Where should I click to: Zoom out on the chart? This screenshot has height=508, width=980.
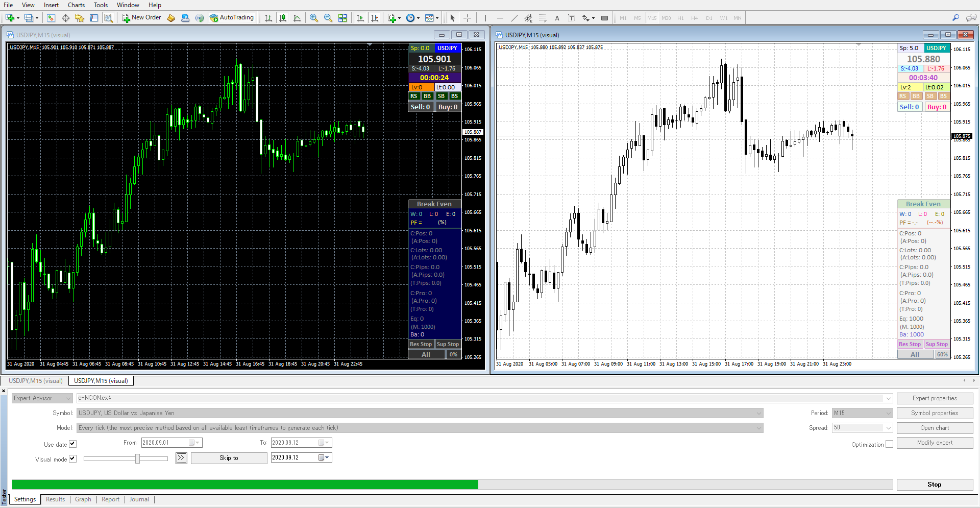pyautogui.click(x=328, y=18)
